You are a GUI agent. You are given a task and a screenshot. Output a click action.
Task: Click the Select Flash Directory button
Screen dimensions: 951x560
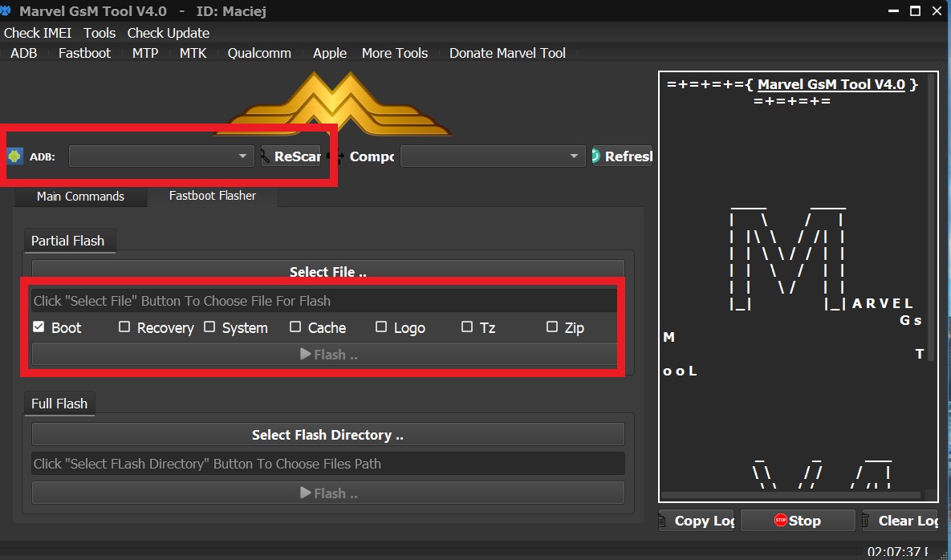[x=327, y=435]
